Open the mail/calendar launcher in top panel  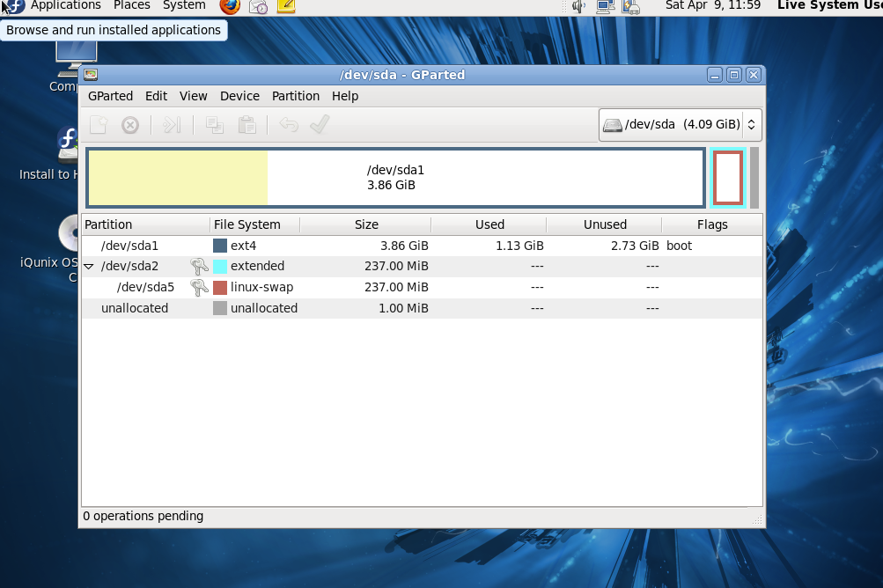tap(259, 6)
